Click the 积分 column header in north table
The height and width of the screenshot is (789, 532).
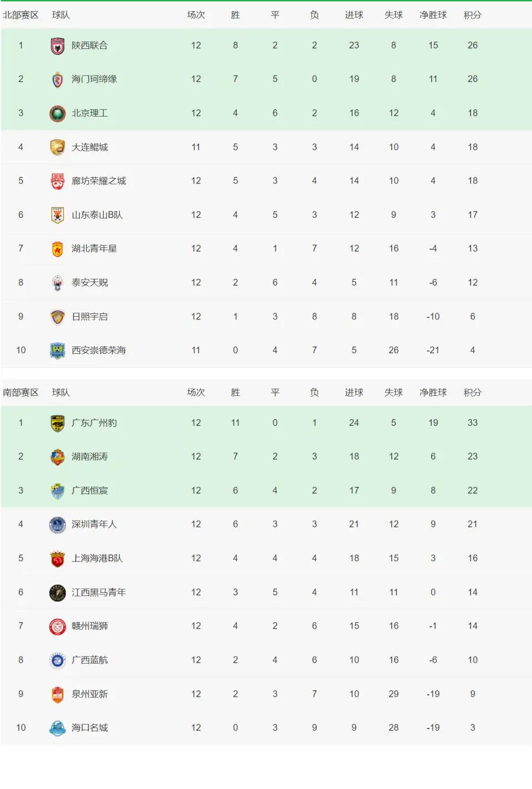click(x=473, y=15)
